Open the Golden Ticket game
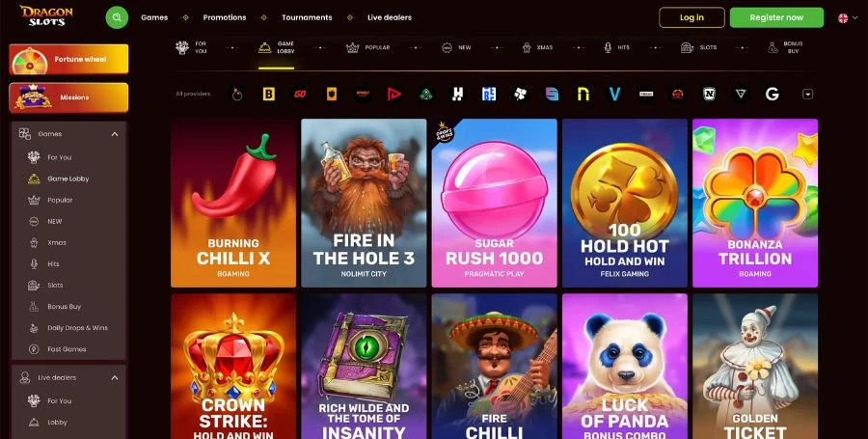Image resolution: width=868 pixels, height=439 pixels. [755, 367]
